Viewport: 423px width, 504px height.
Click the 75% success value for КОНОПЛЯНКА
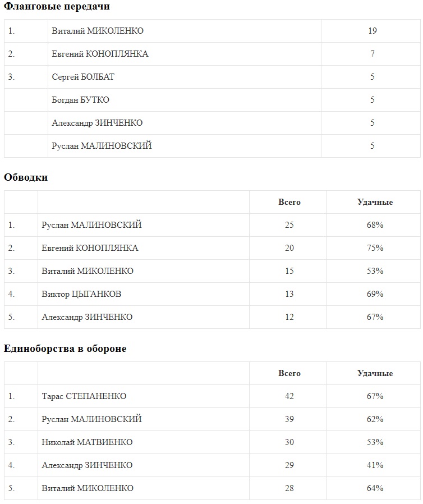coord(374,248)
